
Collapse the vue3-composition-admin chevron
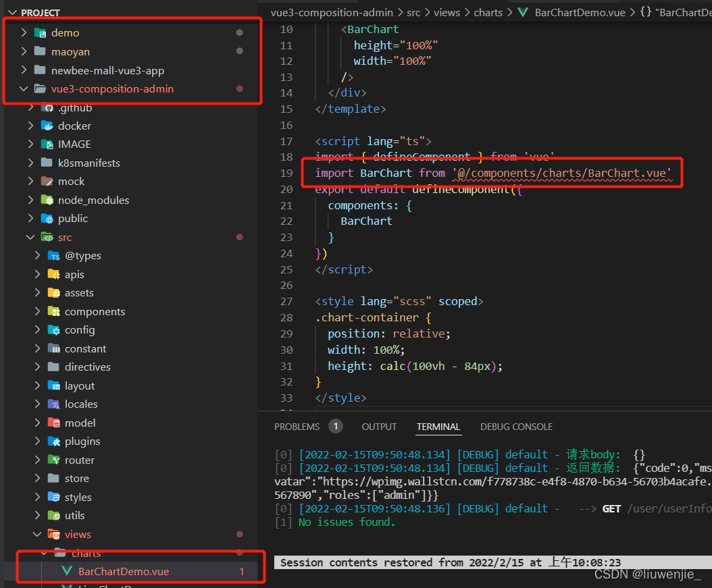[x=24, y=88]
